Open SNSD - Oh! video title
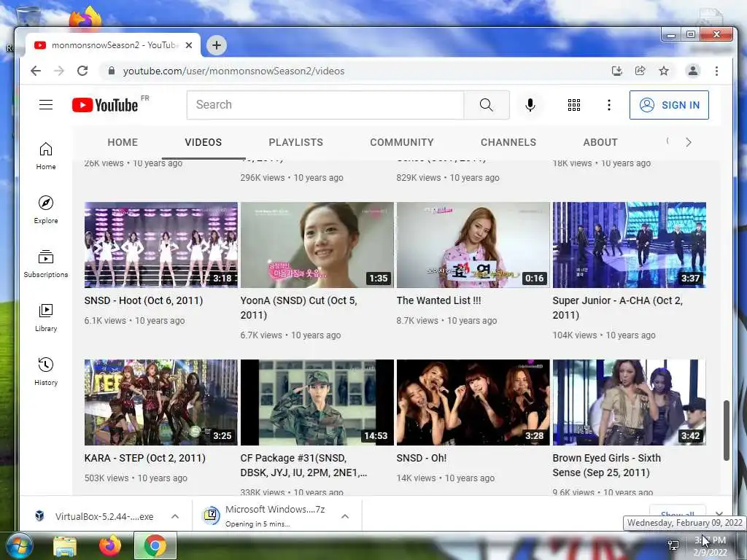The height and width of the screenshot is (560, 747). 421,458
